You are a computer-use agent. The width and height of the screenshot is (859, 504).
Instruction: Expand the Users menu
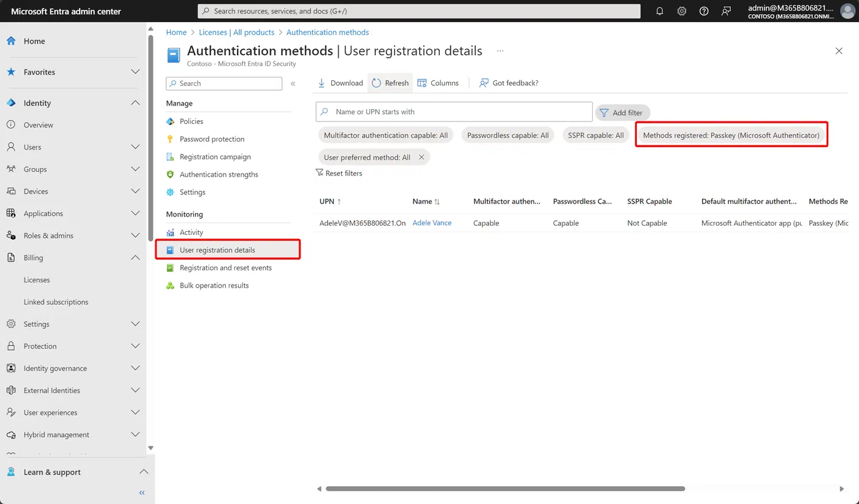click(136, 147)
